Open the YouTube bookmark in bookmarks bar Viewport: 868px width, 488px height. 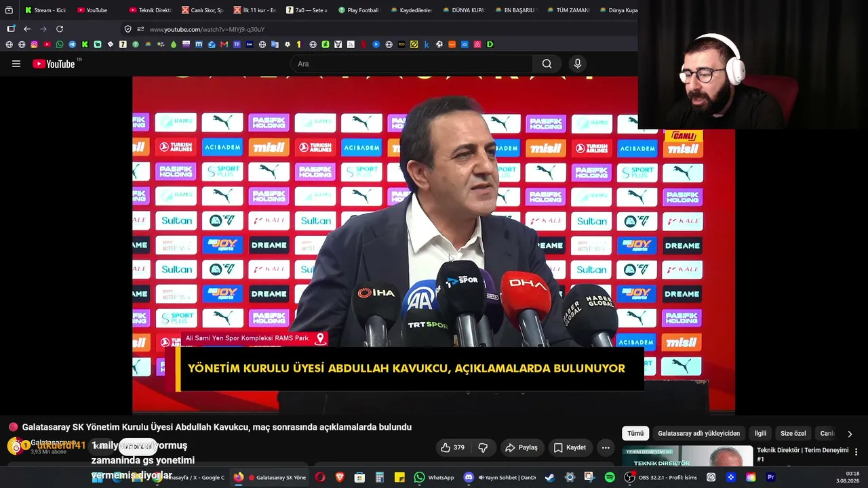pyautogui.click(x=47, y=45)
